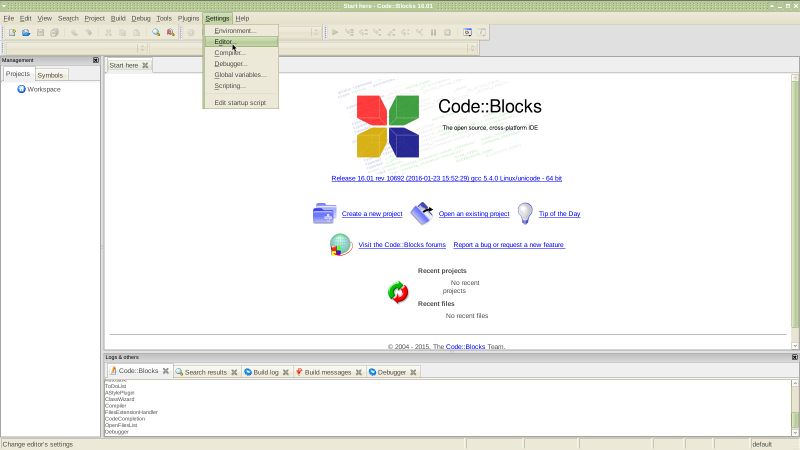This screenshot has height=450, width=800.
Task: Click the Break debugger pause icon
Action: tap(433, 32)
